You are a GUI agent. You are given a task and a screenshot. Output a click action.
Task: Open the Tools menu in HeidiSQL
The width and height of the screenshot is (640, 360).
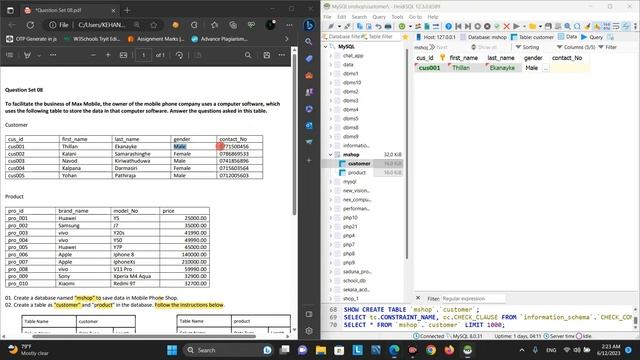(x=398, y=17)
